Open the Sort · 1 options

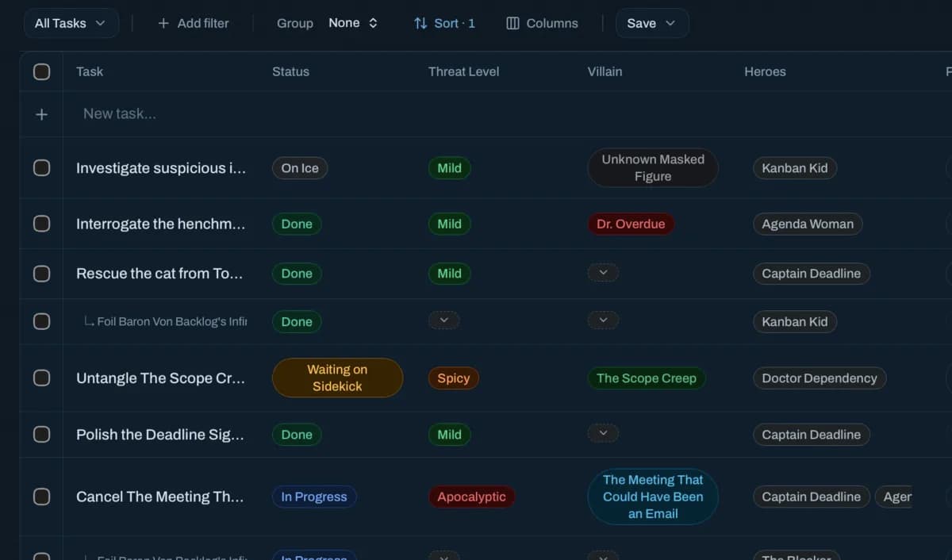coord(444,23)
